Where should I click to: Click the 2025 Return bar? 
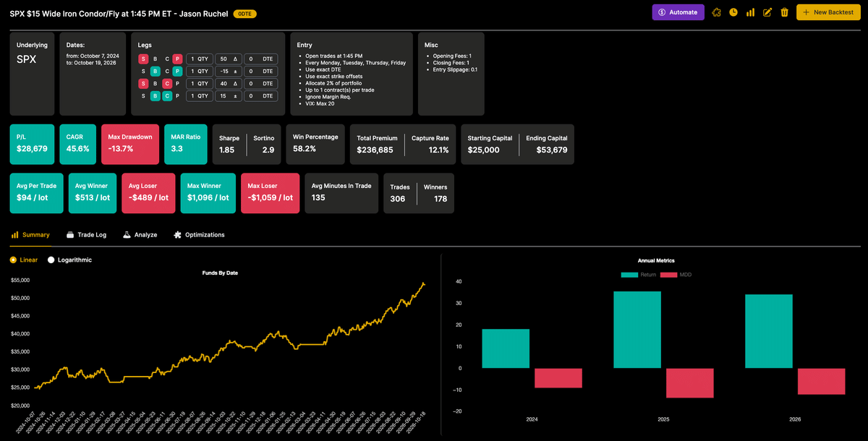coord(637,330)
